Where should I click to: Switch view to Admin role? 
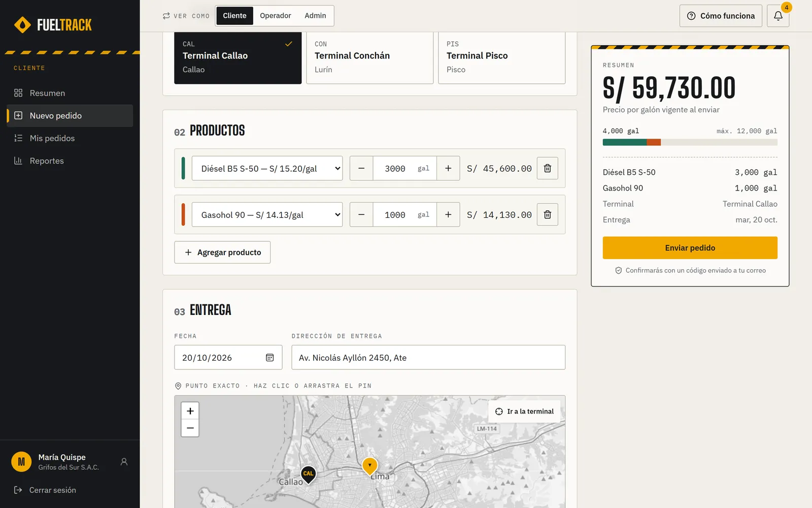315,16
